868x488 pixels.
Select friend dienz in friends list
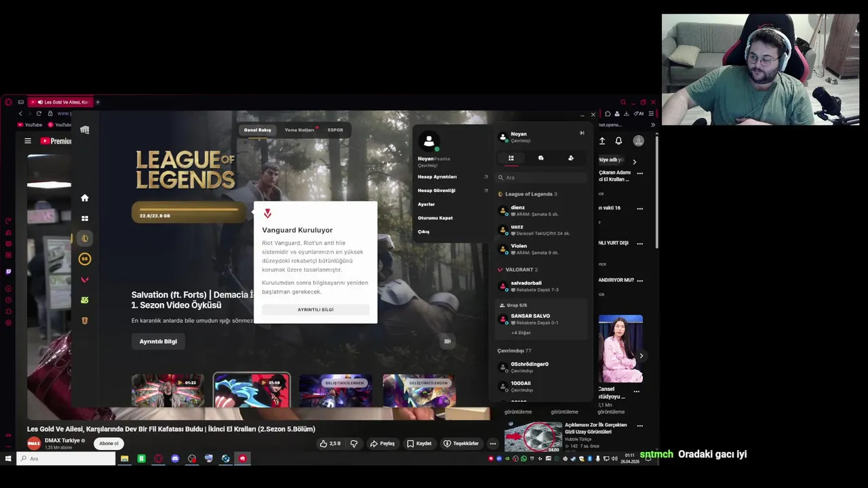(x=541, y=211)
